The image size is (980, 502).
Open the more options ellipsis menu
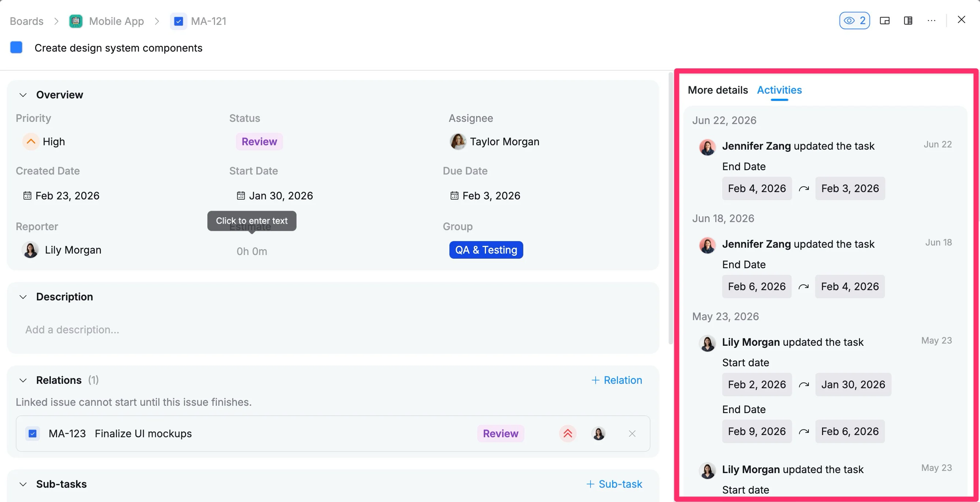931,20
